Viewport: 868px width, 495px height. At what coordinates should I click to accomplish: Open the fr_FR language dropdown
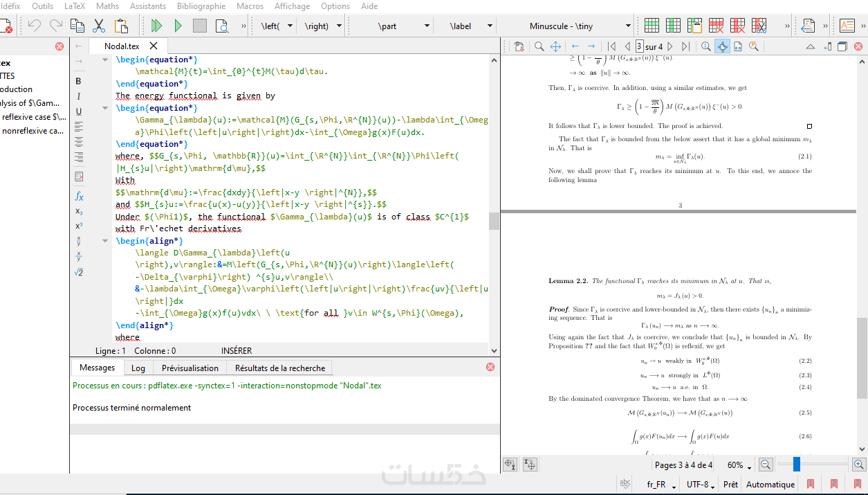(661, 485)
